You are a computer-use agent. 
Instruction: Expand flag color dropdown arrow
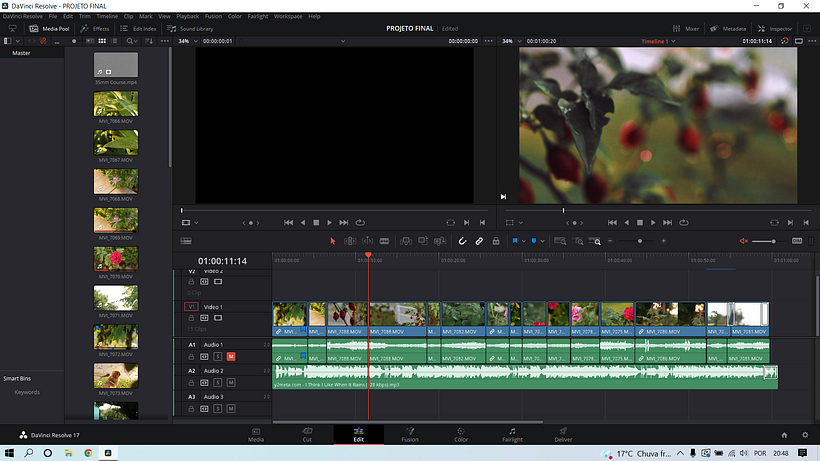[x=523, y=241]
